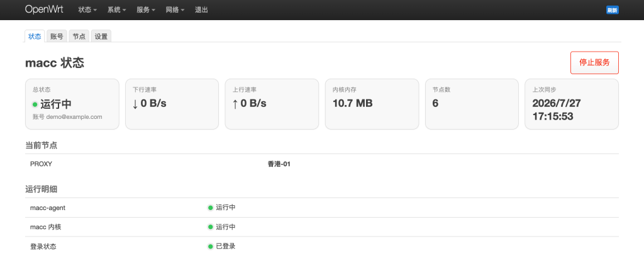Click the 当前节点 section heading
The height and width of the screenshot is (273, 644).
coord(41,145)
